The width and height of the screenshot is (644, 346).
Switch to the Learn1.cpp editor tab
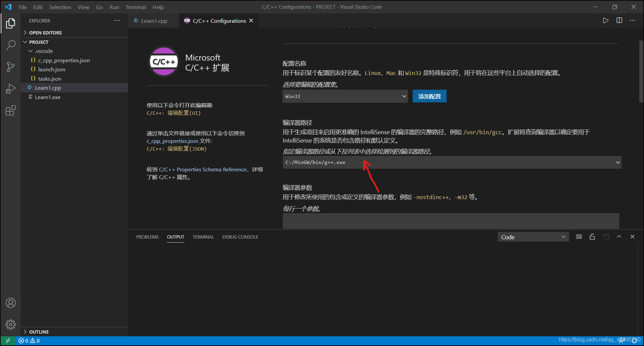153,21
